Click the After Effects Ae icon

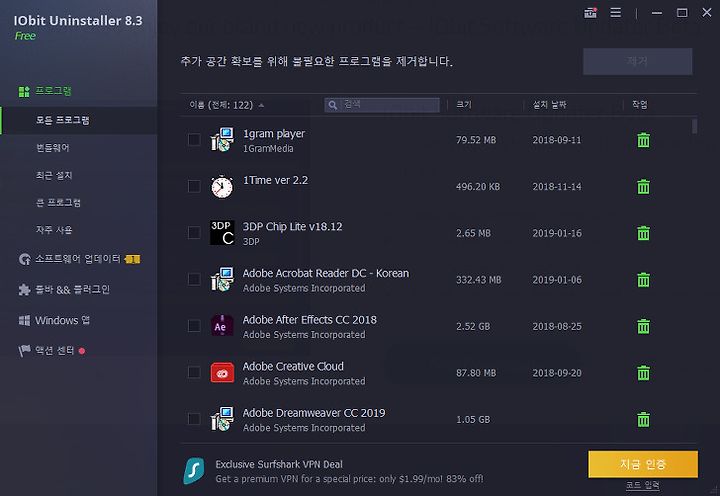click(222, 326)
